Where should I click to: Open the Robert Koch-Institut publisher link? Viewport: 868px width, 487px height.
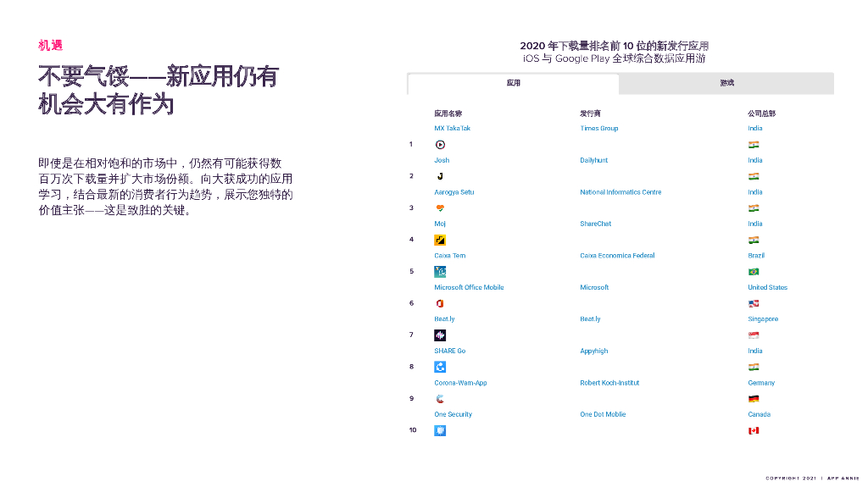click(x=609, y=383)
